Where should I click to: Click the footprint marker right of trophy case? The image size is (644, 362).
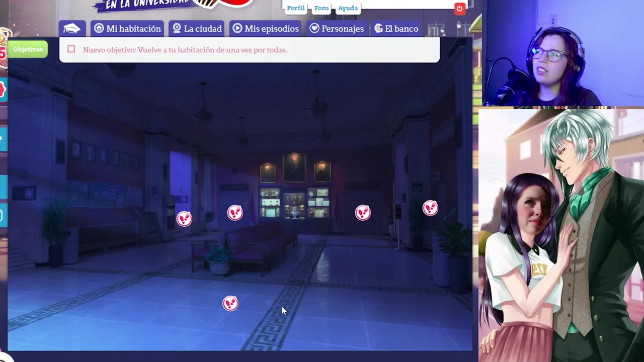click(x=363, y=213)
